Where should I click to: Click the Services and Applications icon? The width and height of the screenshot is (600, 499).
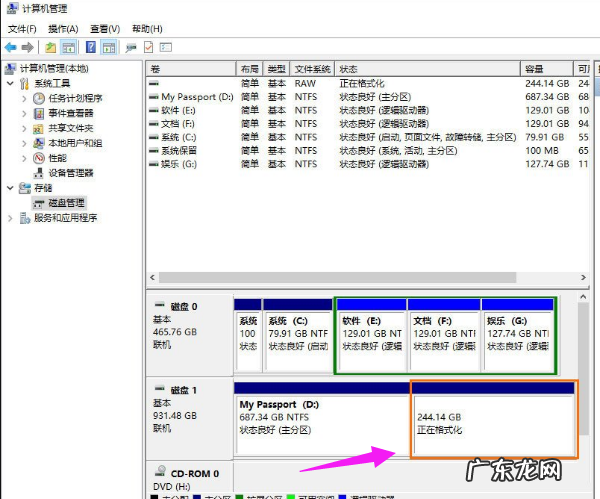(x=25, y=218)
